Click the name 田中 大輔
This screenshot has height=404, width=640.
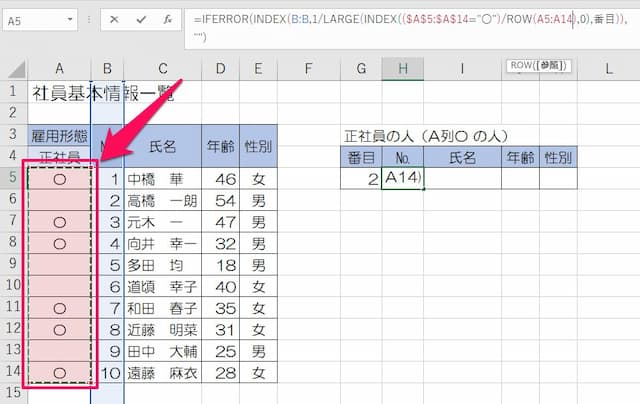point(162,351)
